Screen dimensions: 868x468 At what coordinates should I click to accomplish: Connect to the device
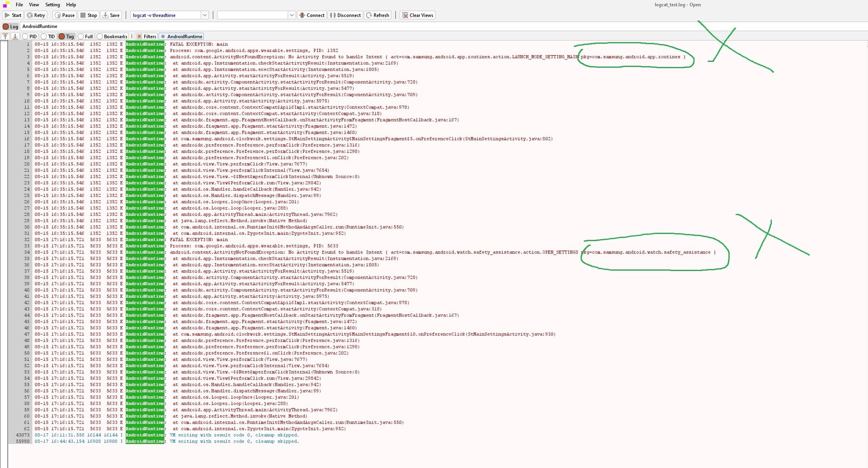tap(311, 15)
